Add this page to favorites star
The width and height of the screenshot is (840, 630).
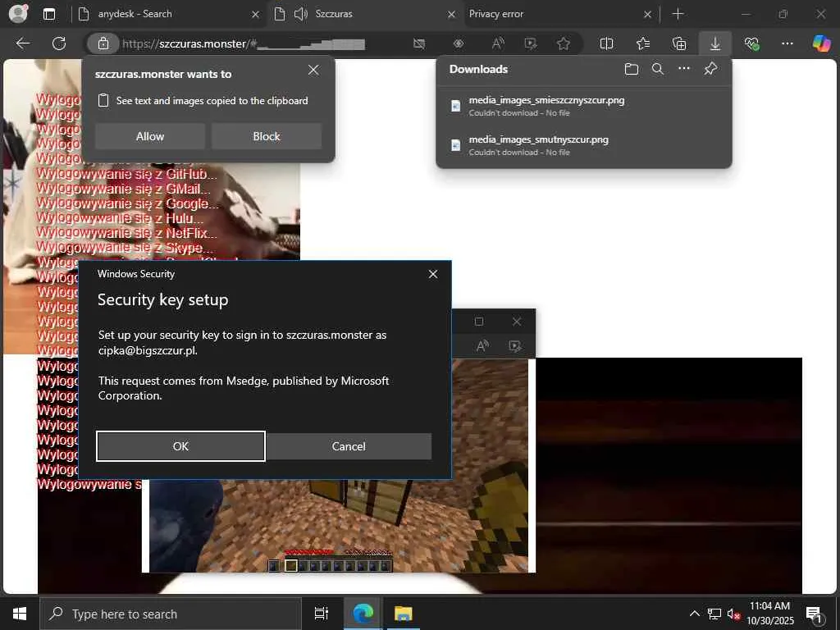pyautogui.click(x=563, y=43)
